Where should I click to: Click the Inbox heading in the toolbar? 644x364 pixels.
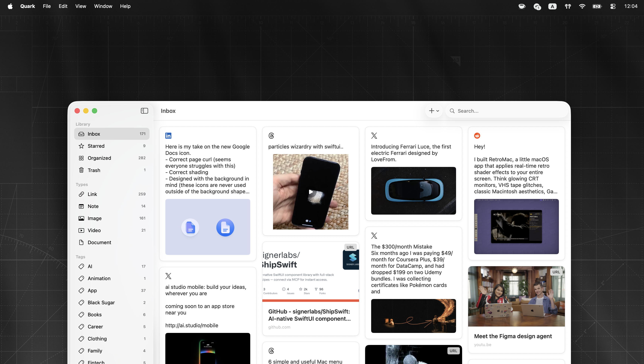coord(168,111)
